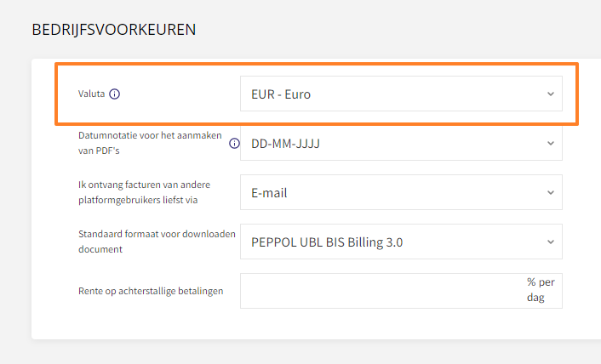Screen dimensions: 601x364
Task: Open the DD-MM-JJJJ date format dropdown
Action: (401, 143)
